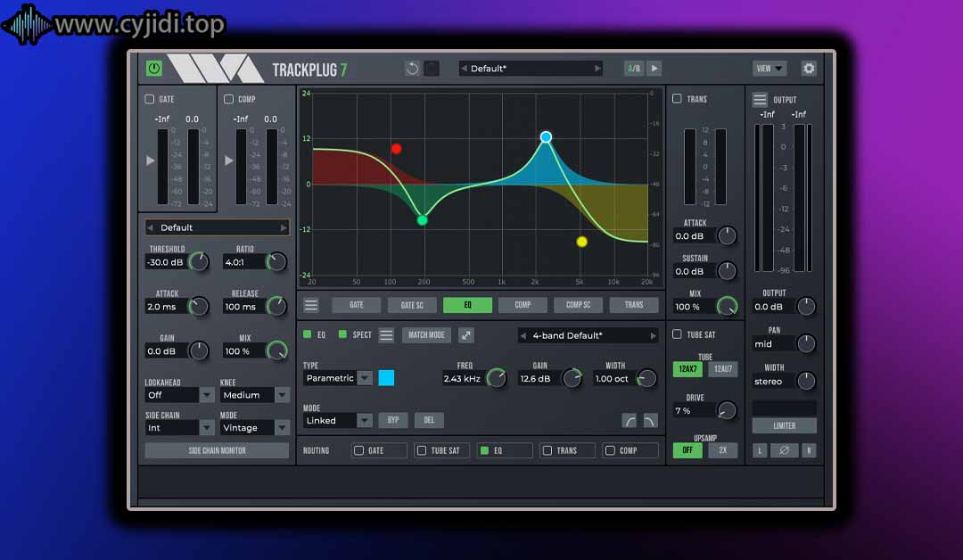
Task: Open the main Default* preset selector
Action: click(531, 68)
